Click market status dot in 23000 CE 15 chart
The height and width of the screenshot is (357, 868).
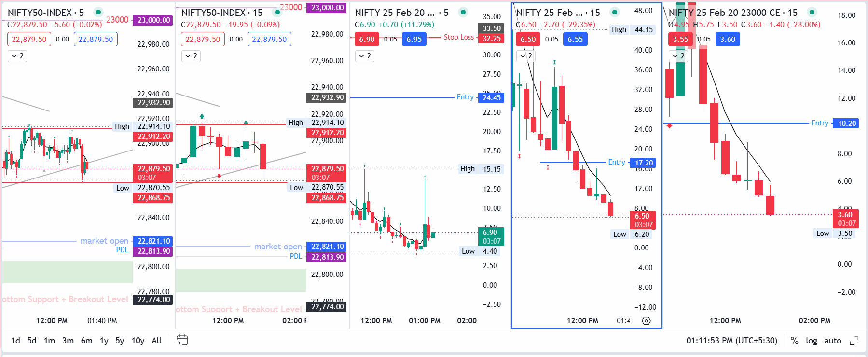812,12
